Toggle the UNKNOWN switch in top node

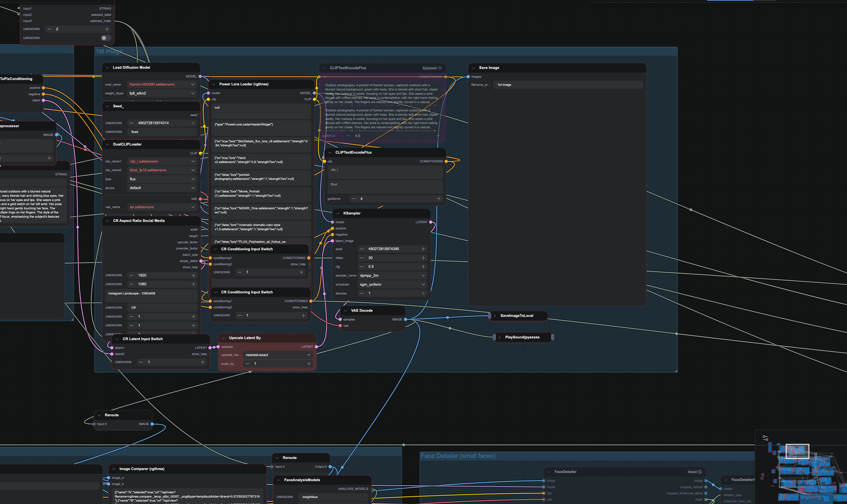[x=105, y=38]
